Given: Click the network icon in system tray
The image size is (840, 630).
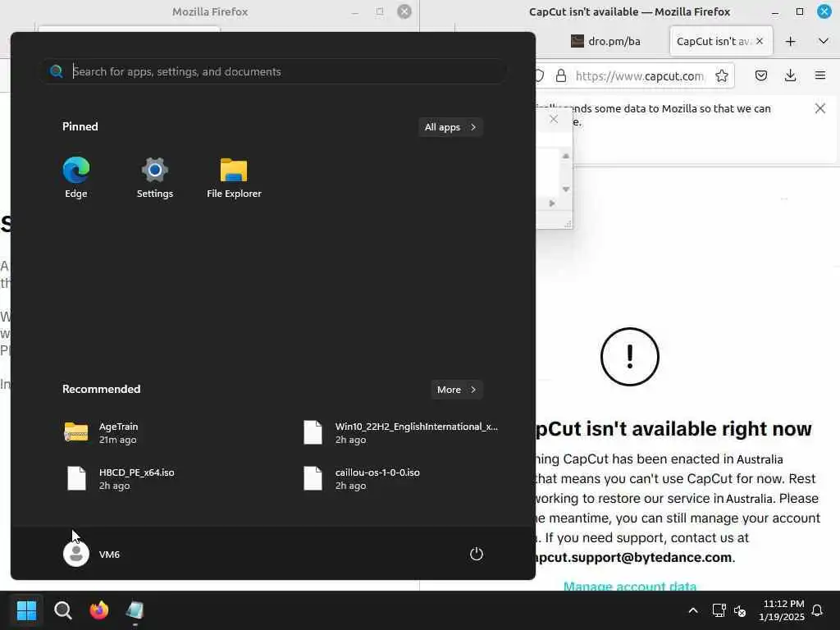Looking at the screenshot, I should (x=719, y=610).
